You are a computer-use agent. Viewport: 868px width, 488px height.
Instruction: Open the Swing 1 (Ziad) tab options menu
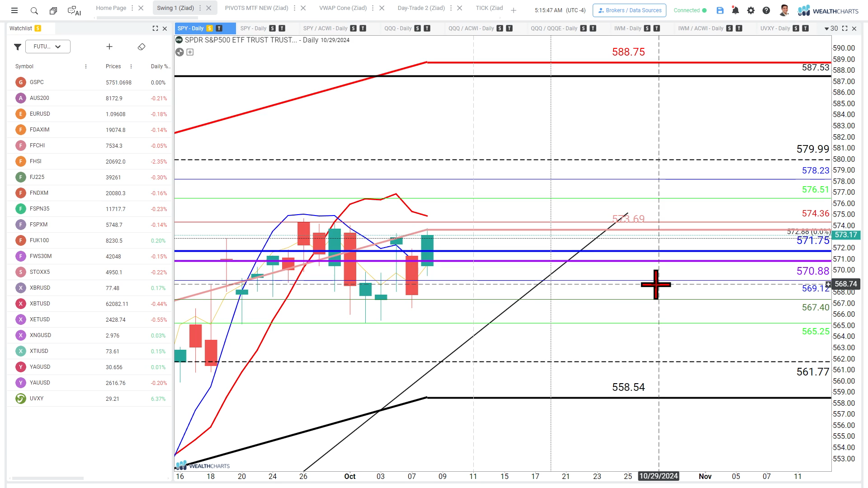(200, 8)
